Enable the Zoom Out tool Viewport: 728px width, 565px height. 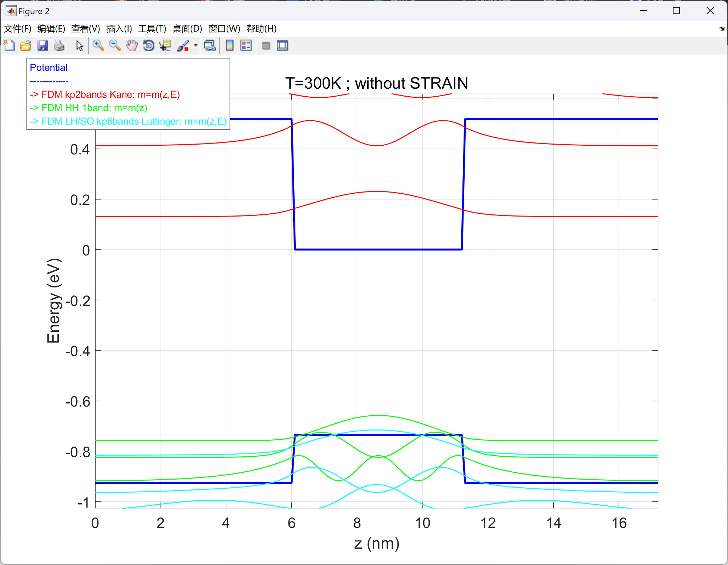coord(115,46)
